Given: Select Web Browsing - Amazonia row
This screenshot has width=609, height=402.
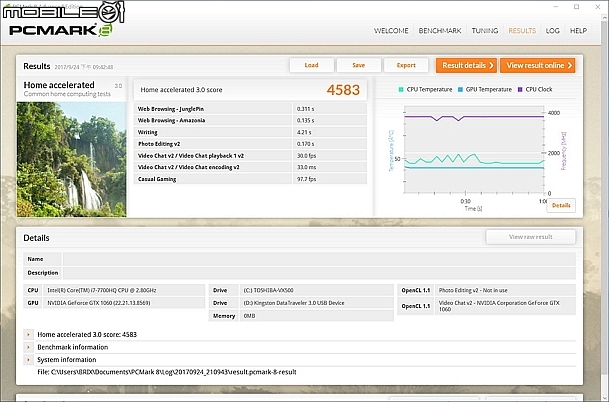Looking at the screenshot, I should coord(250,120).
